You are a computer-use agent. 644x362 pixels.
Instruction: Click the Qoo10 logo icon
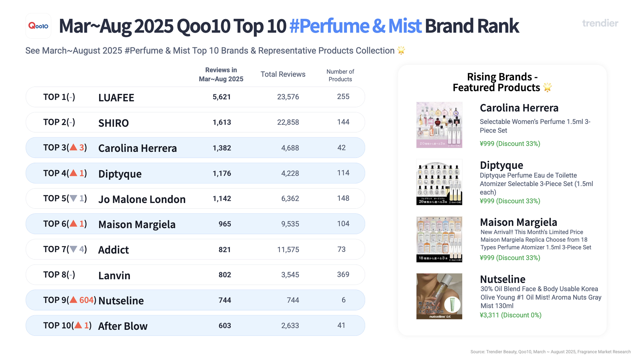point(38,26)
